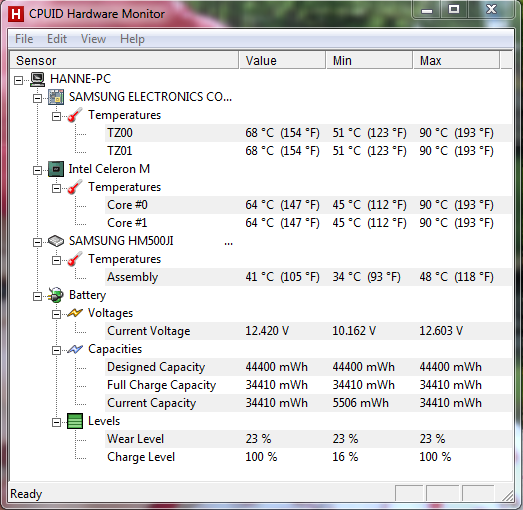Click the HANNE-PC computer icon

click(x=37, y=79)
